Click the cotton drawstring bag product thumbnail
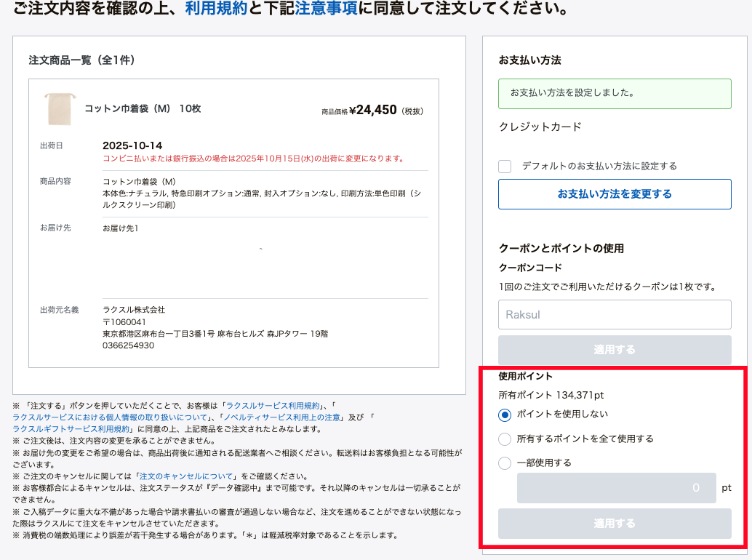This screenshot has width=752, height=560. click(x=60, y=109)
